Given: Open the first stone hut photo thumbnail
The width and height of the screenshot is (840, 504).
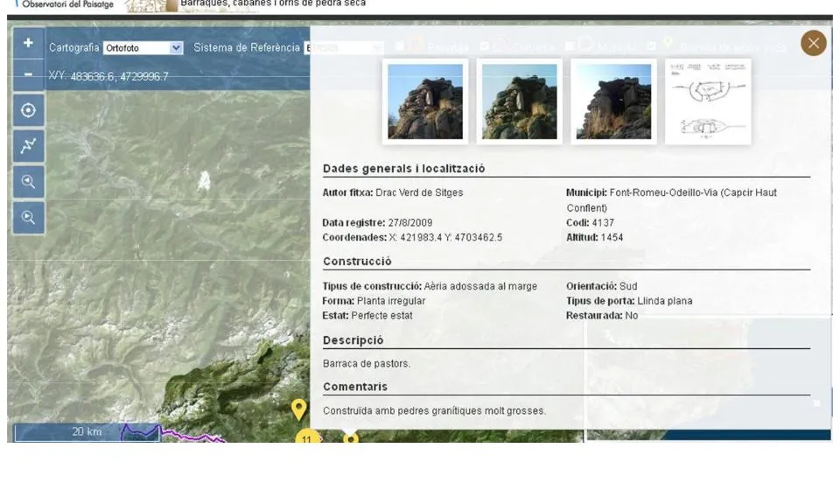Looking at the screenshot, I should pos(425,101).
